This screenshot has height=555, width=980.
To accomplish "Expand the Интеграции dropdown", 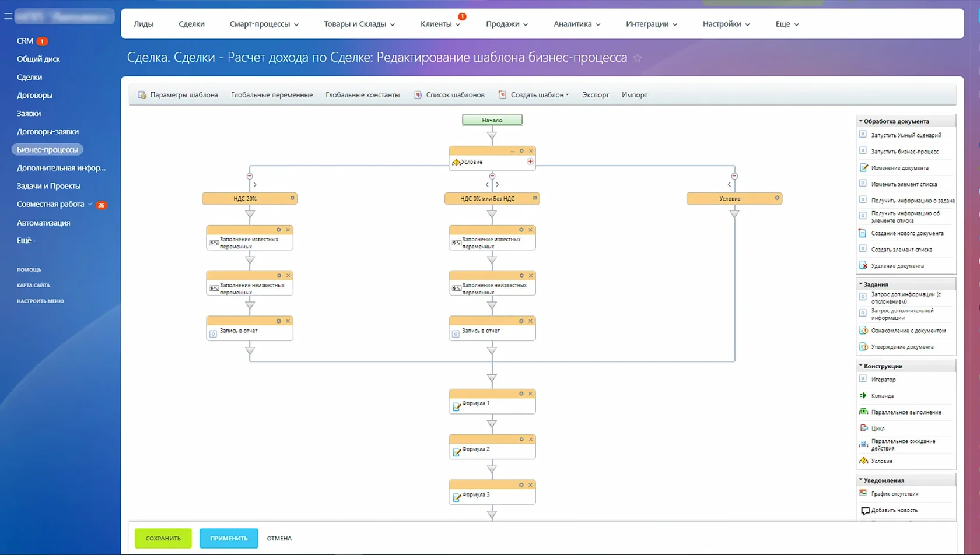I will (675, 24).
